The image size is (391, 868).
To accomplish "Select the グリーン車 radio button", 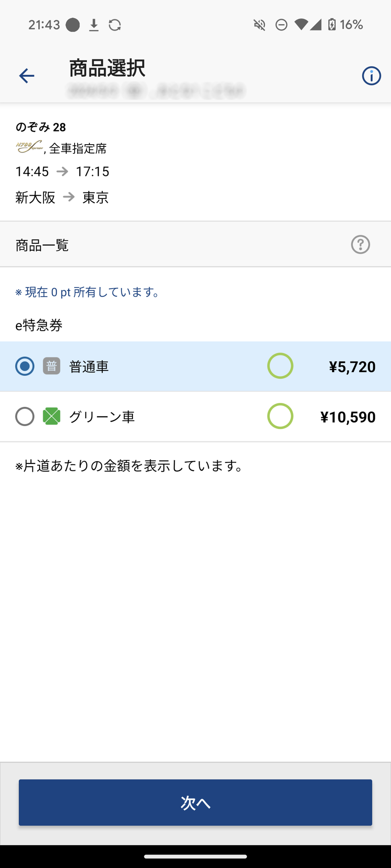I will click(x=25, y=416).
